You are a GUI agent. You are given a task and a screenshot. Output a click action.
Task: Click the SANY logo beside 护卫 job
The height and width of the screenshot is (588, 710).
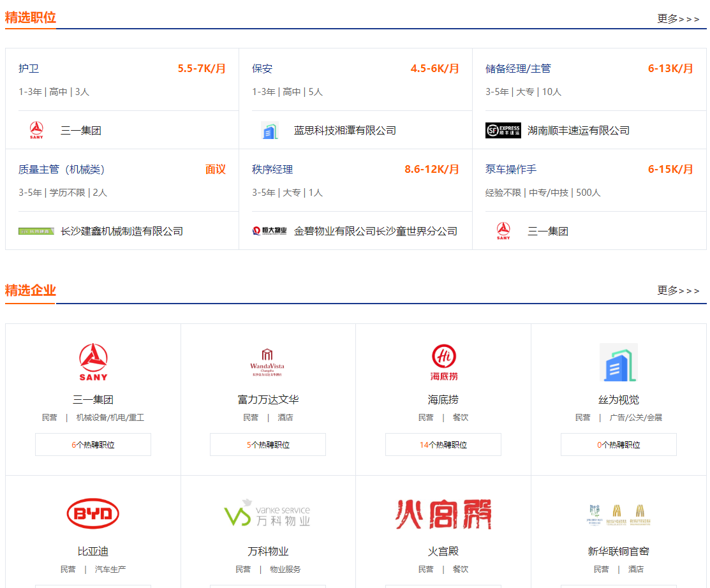point(36,130)
